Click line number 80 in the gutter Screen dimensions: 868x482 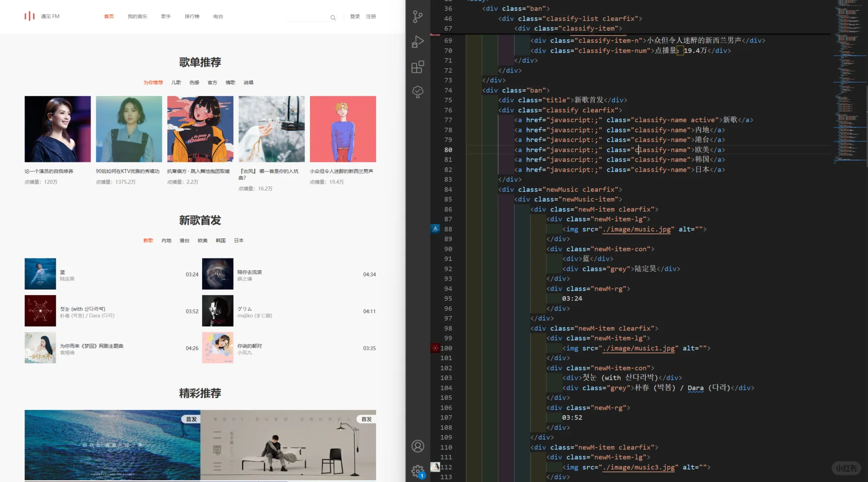447,150
